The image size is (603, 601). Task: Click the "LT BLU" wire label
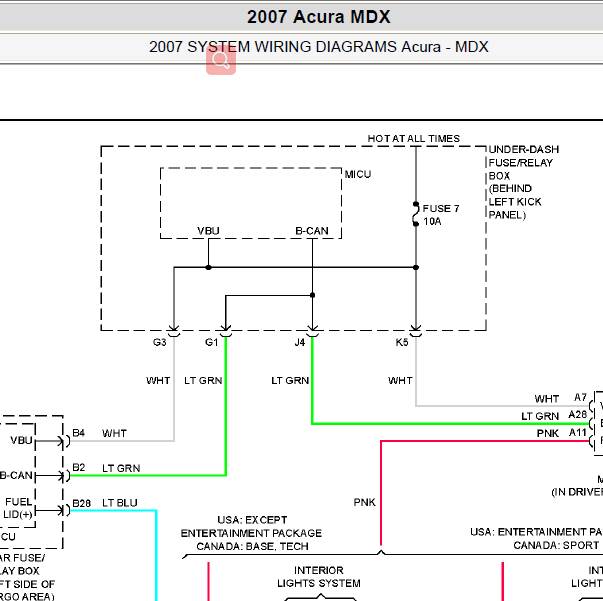pyautogui.click(x=120, y=503)
